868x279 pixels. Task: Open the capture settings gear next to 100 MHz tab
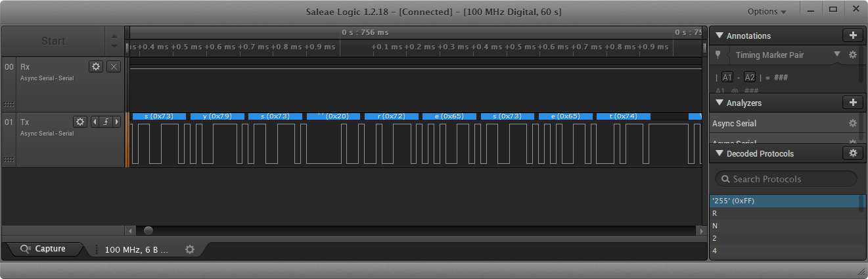coord(190,249)
